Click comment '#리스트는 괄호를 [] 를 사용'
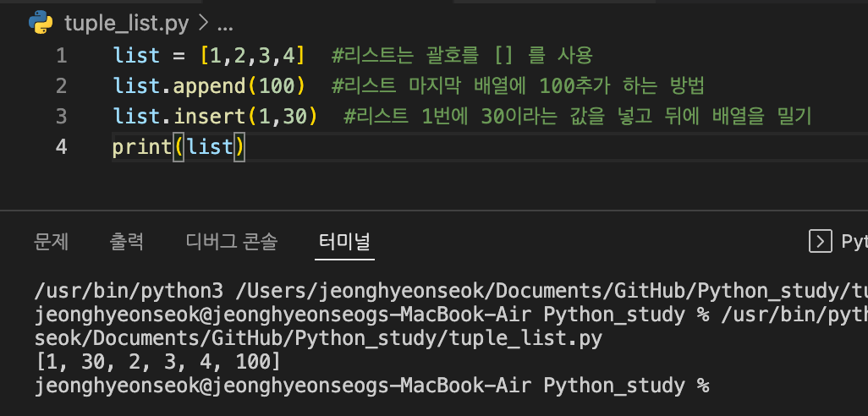Viewport: 868px width, 416px height. click(x=462, y=56)
